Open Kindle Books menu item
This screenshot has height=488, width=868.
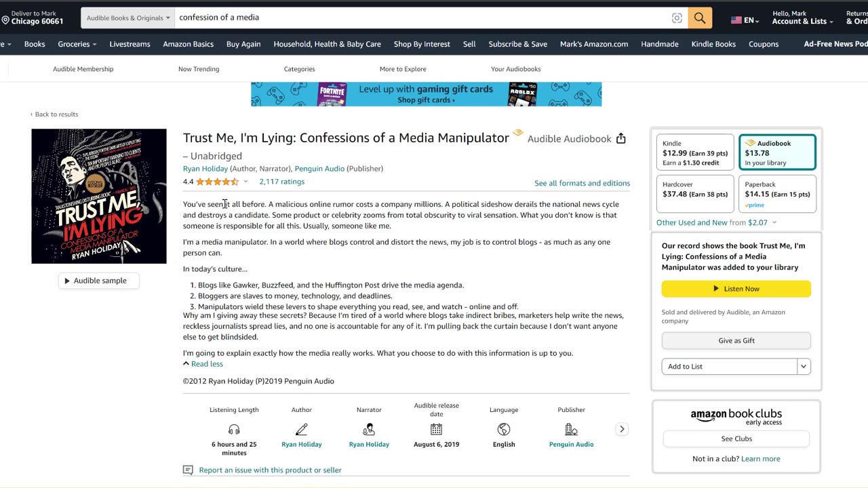tap(713, 44)
